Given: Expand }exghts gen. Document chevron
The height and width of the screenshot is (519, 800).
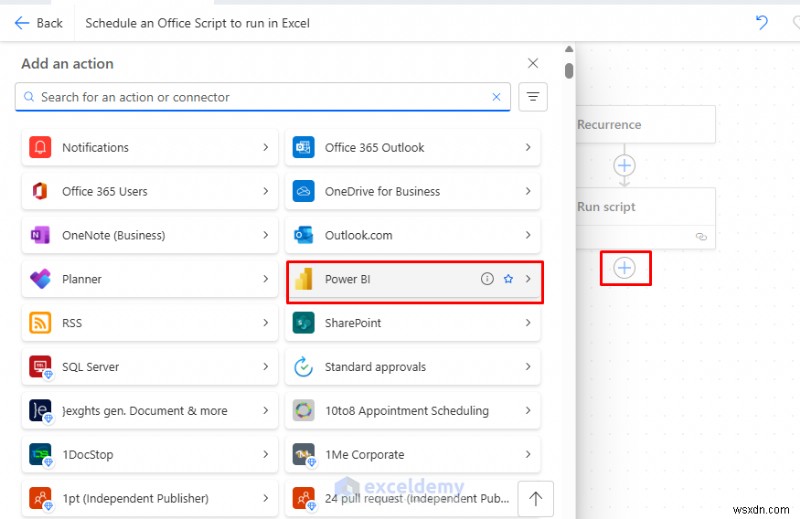Looking at the screenshot, I should (x=265, y=411).
